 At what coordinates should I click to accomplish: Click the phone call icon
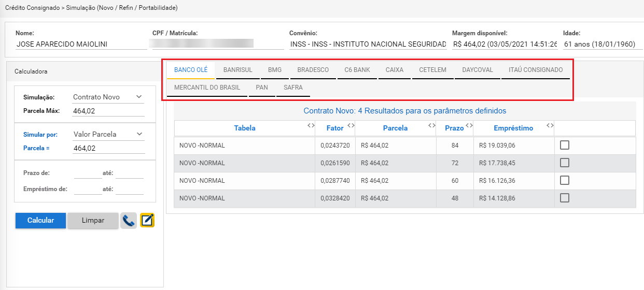[129, 221]
